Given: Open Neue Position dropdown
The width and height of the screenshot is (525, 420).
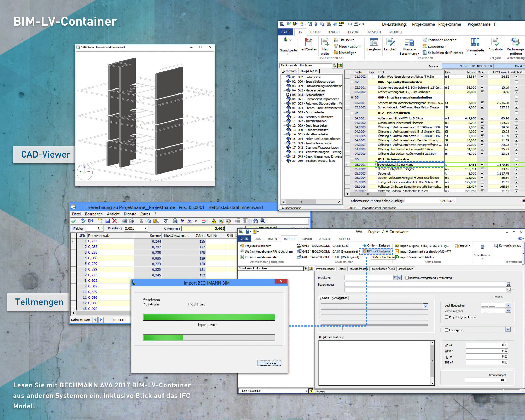Looking at the screenshot, I should point(348,46).
